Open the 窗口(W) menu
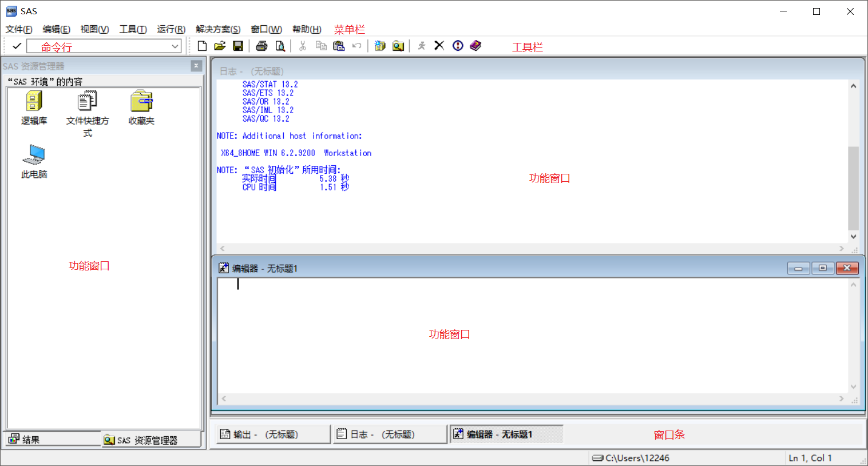 (x=266, y=29)
